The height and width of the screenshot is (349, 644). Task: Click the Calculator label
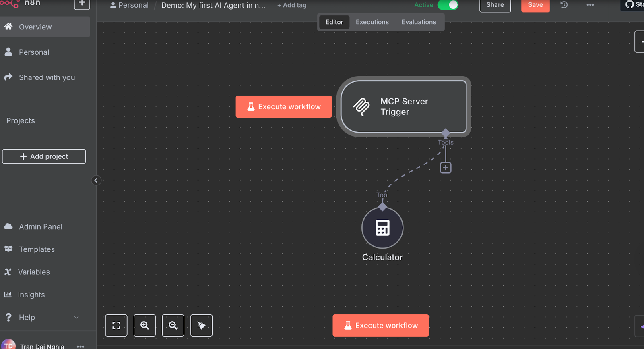(382, 257)
